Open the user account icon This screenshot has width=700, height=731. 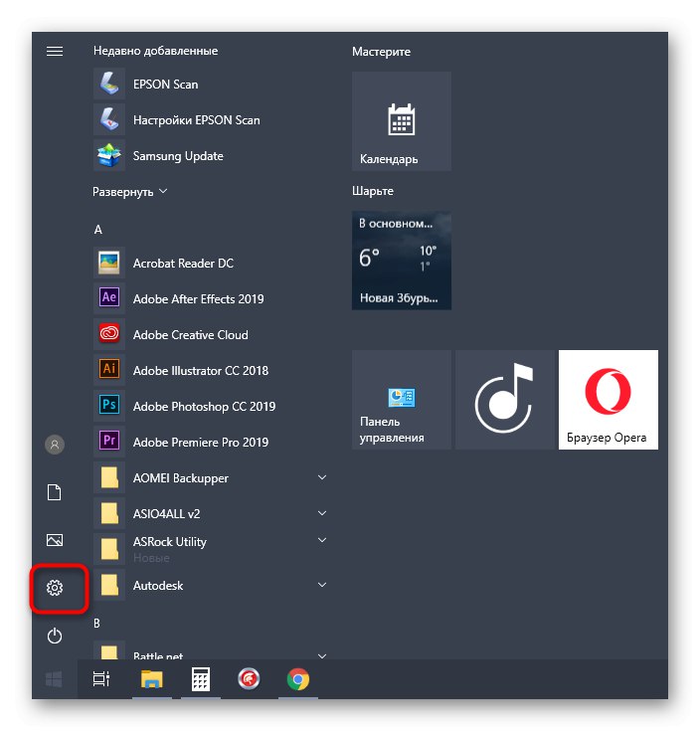click(55, 445)
